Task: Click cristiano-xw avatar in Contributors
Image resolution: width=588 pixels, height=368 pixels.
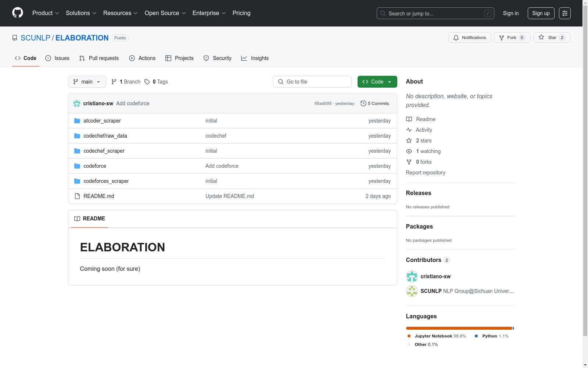Action: tap(412, 276)
